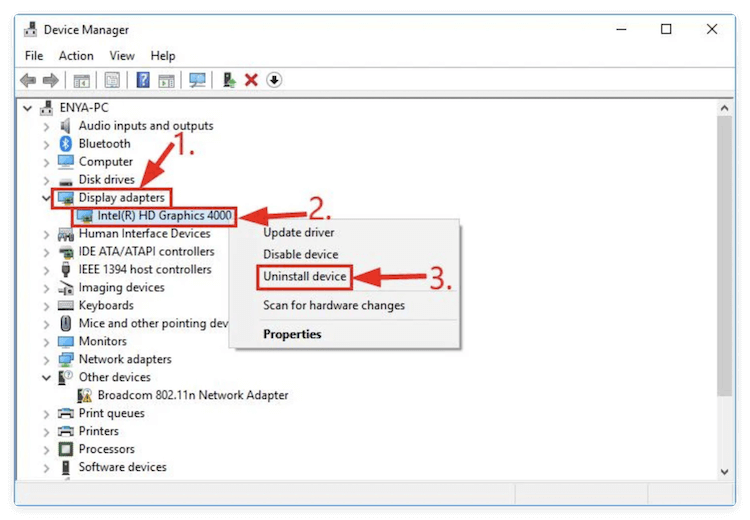Image resolution: width=750 pixels, height=520 pixels.
Task: Click the Processors category icon
Action: (66, 449)
